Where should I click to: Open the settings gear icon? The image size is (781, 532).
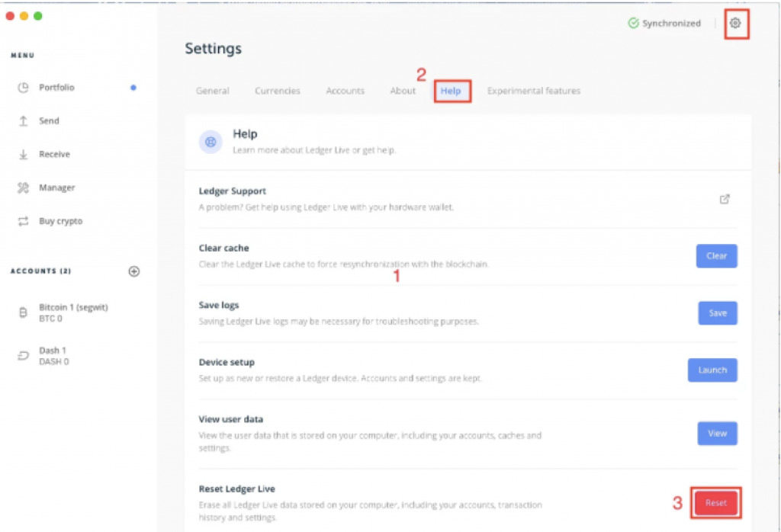(735, 23)
